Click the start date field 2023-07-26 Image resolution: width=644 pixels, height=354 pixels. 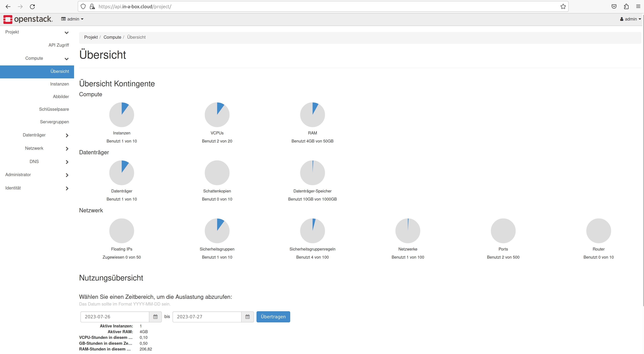[115, 317]
